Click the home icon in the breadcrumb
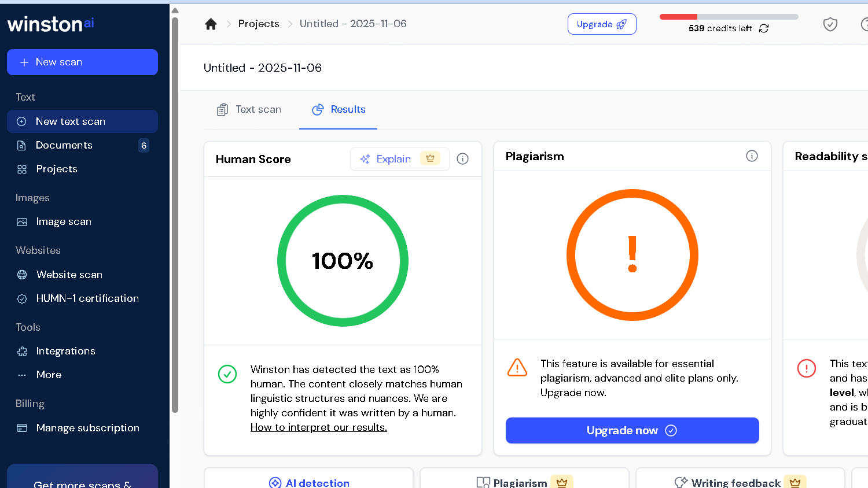868x488 pixels. point(211,24)
